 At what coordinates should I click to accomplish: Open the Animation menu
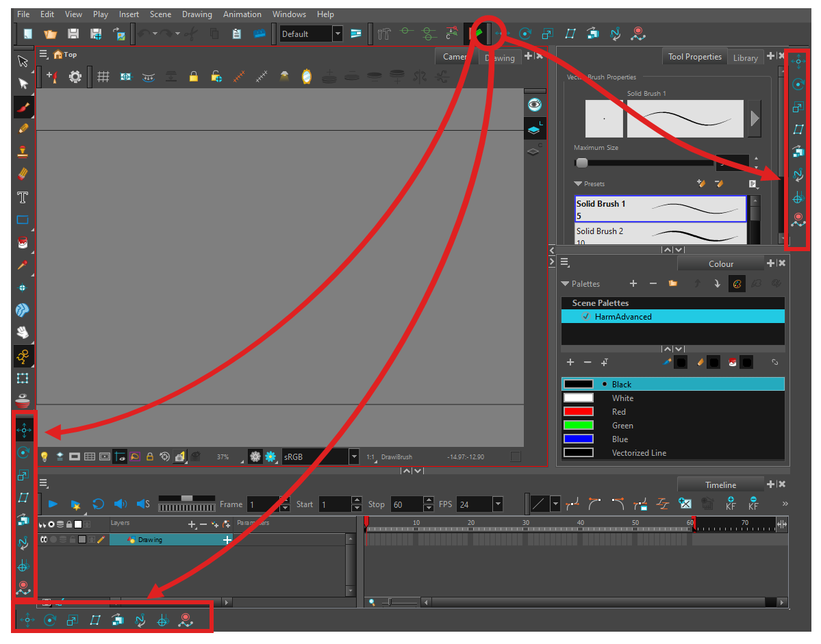(x=242, y=14)
